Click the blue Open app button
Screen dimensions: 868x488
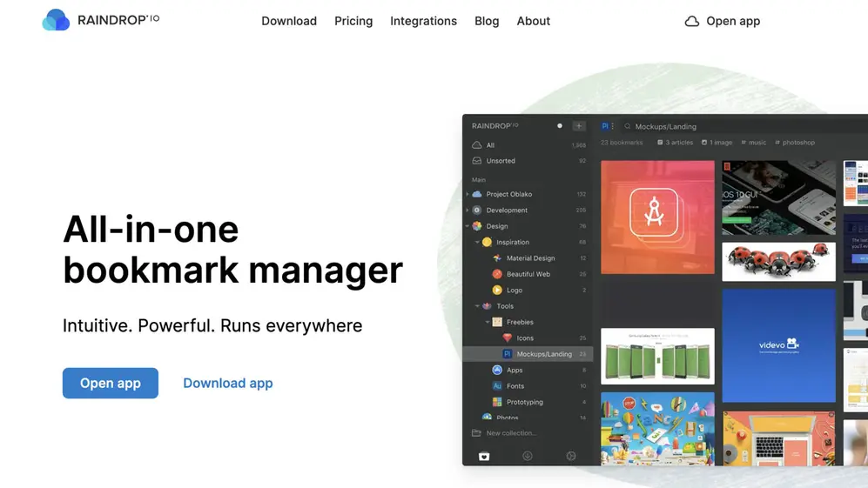[x=111, y=383]
